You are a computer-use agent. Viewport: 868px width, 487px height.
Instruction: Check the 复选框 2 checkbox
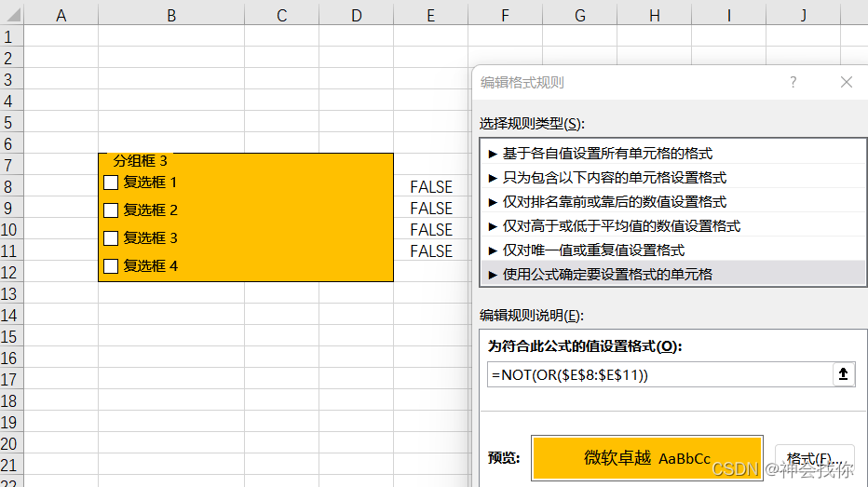coord(111,210)
